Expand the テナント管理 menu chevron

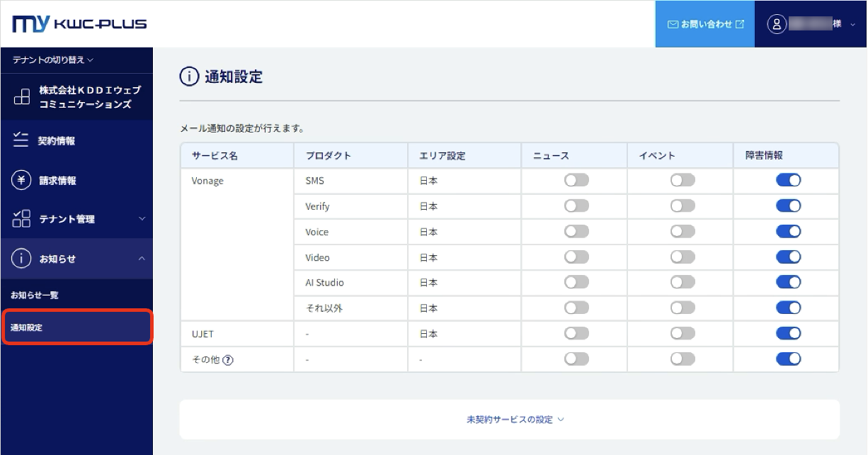pyautogui.click(x=142, y=219)
